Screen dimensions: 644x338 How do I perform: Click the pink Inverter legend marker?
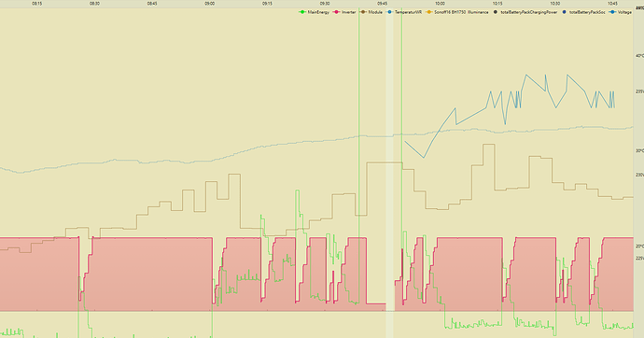coord(337,12)
